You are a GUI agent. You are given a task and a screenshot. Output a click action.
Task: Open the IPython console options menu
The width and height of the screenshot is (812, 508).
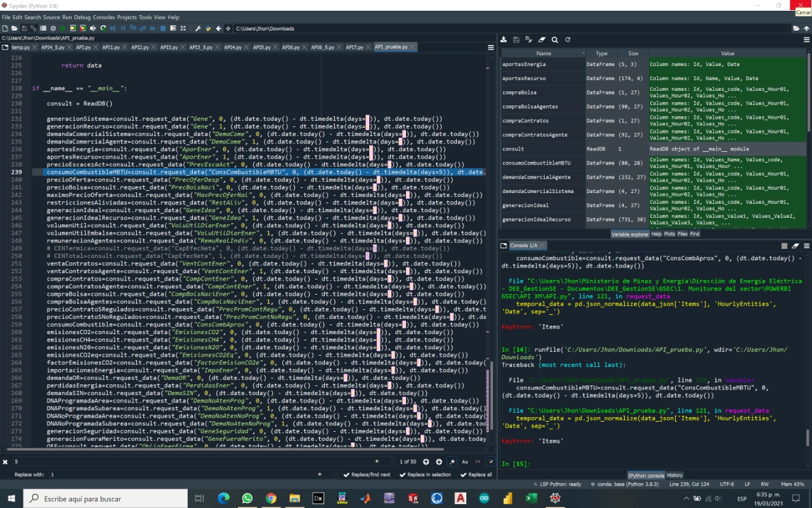(x=807, y=246)
